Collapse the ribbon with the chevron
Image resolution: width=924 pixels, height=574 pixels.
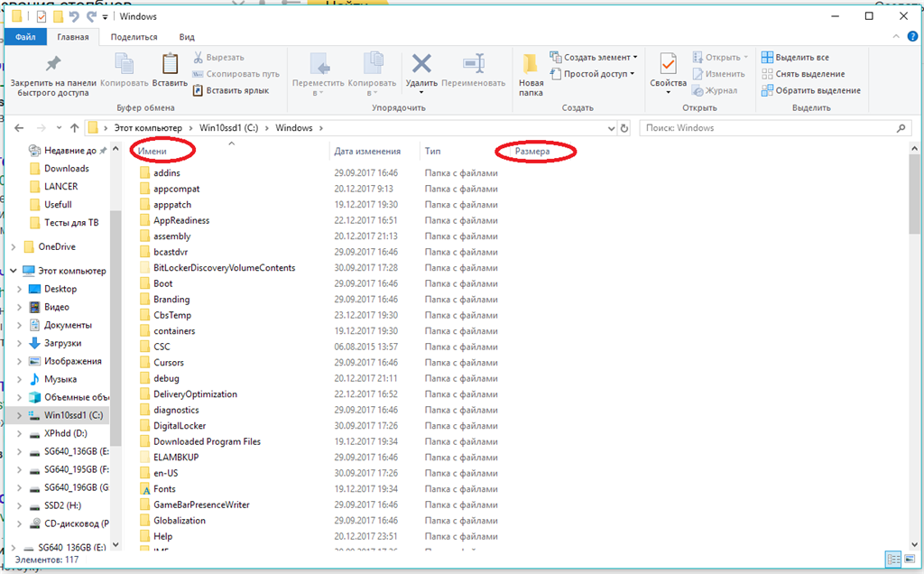(x=896, y=36)
